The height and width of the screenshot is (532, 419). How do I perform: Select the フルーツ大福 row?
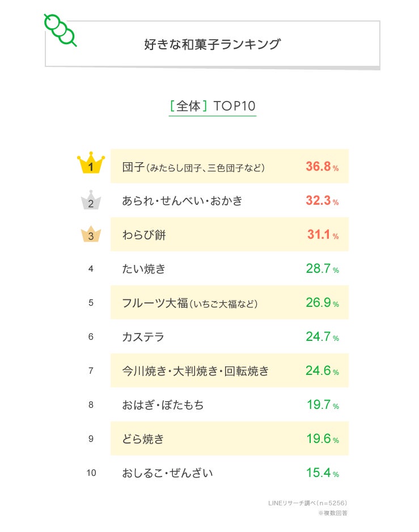coord(229,303)
